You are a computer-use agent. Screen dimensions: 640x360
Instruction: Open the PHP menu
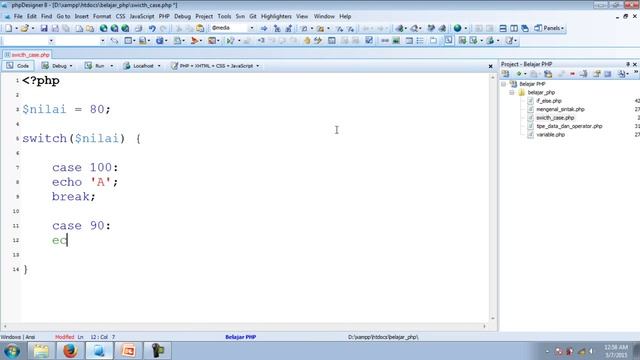pyautogui.click(x=164, y=16)
